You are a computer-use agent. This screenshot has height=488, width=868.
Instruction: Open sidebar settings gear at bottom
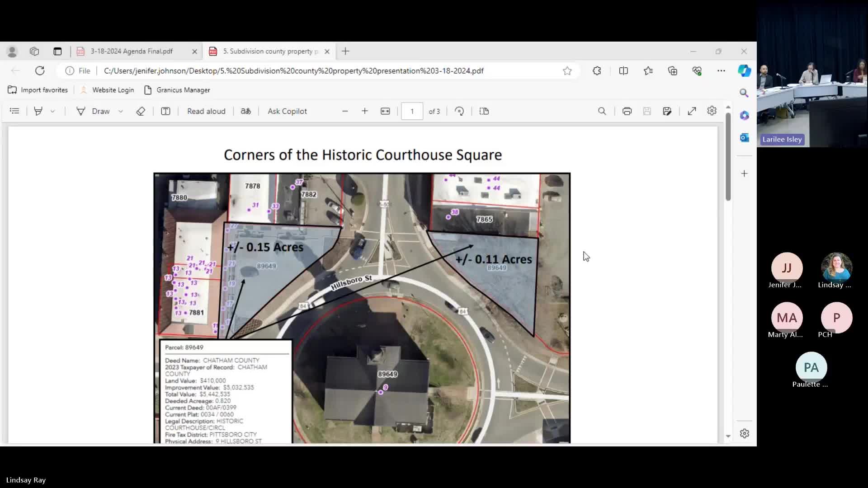point(744,434)
